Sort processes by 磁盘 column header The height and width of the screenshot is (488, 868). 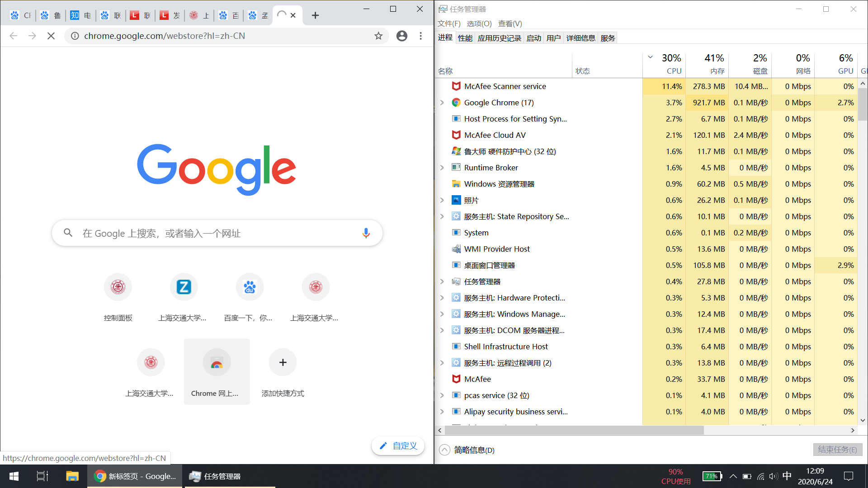750,65
